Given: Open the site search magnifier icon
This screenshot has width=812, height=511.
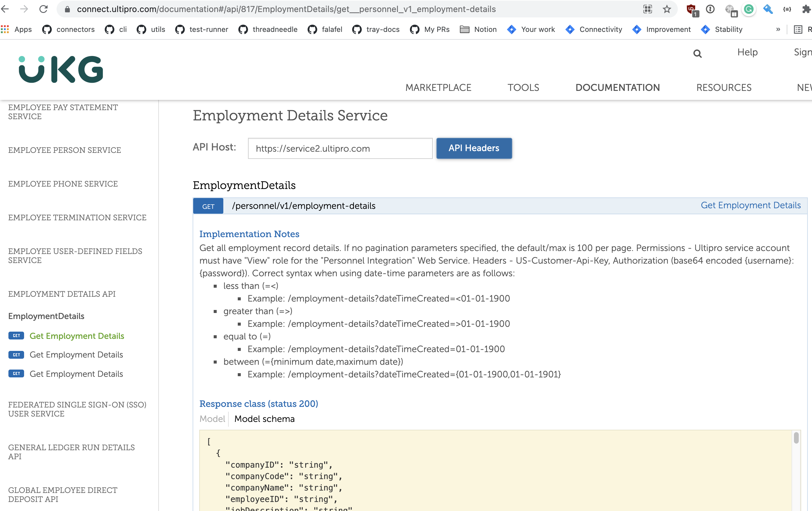Looking at the screenshot, I should point(697,54).
